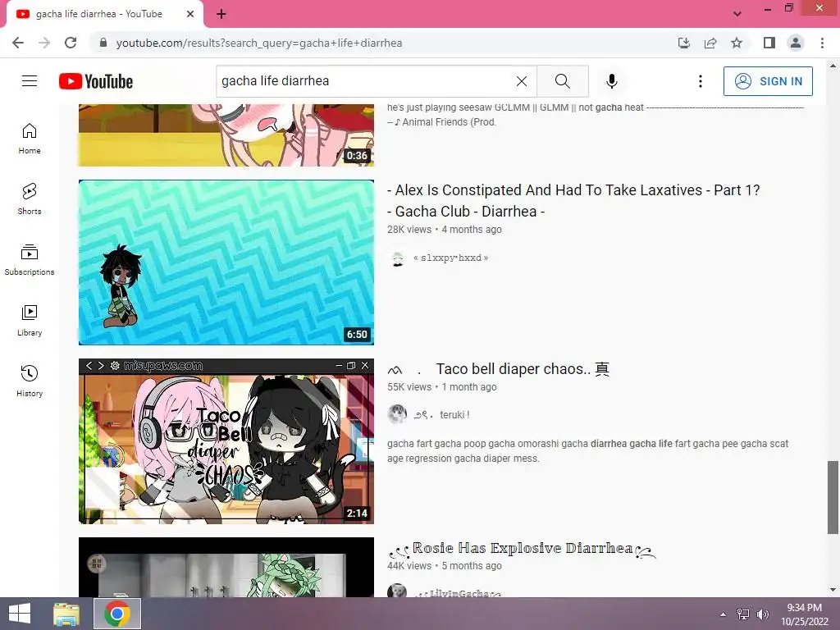Click the 44K views 5 months ago text
The image size is (840, 630).
point(445,566)
